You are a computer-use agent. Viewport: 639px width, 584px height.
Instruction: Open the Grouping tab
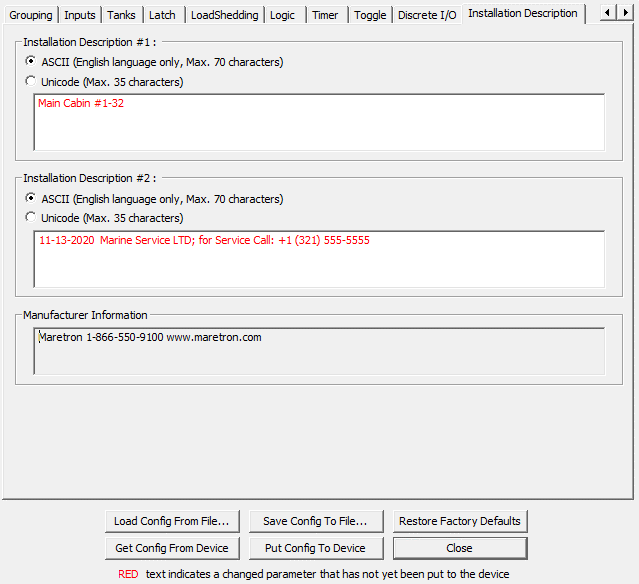pos(30,15)
